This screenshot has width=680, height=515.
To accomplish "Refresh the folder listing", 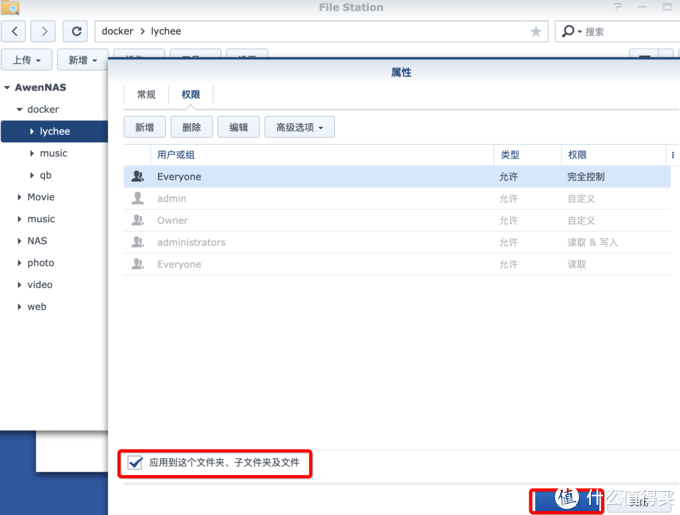I will coord(76,31).
